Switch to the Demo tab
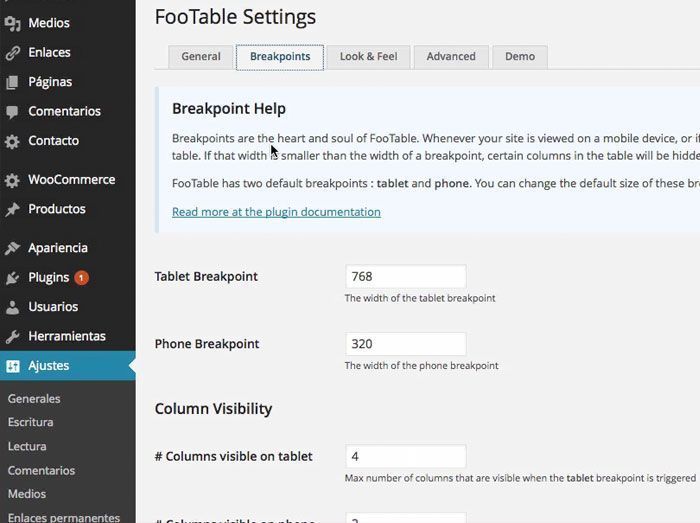This screenshot has height=523, width=700. tap(520, 57)
